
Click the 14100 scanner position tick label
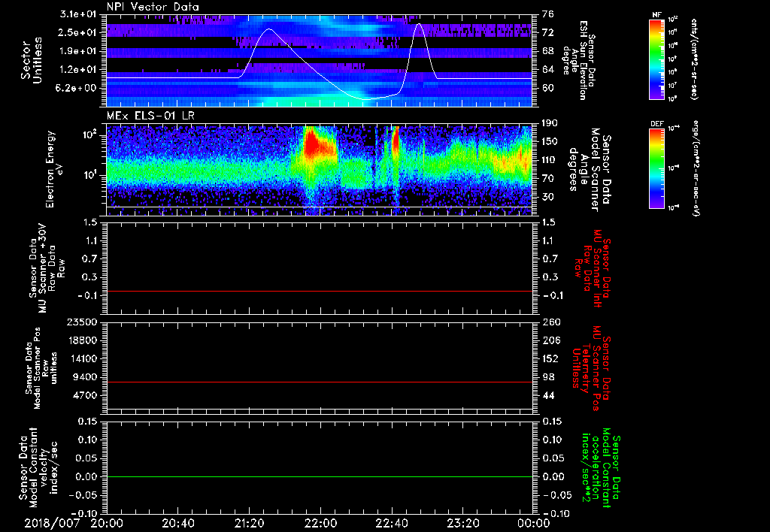coord(81,358)
